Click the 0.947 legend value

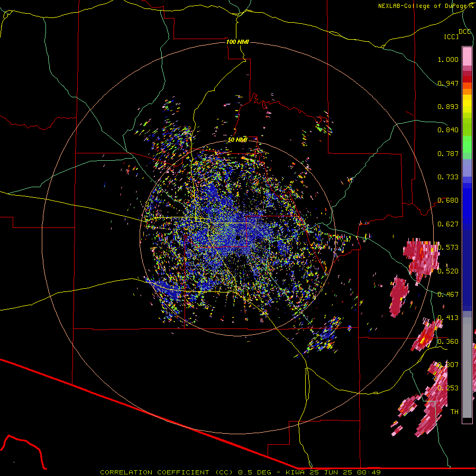click(x=448, y=83)
